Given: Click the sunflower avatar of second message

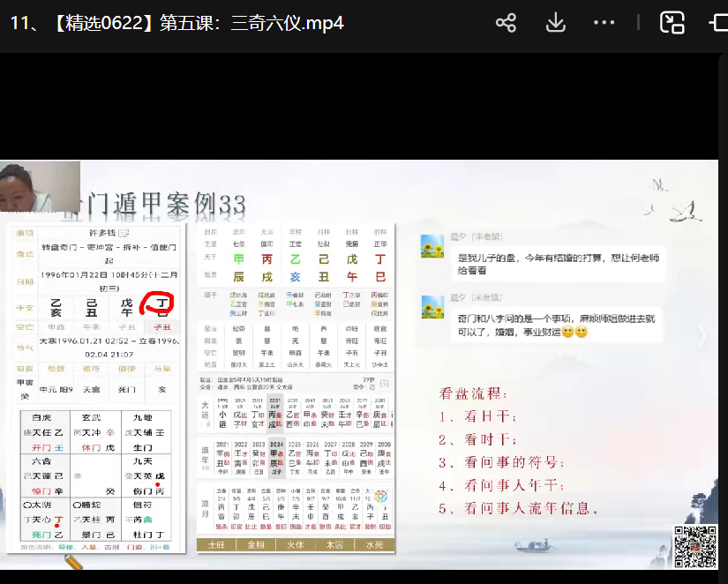Looking at the screenshot, I should tap(432, 306).
